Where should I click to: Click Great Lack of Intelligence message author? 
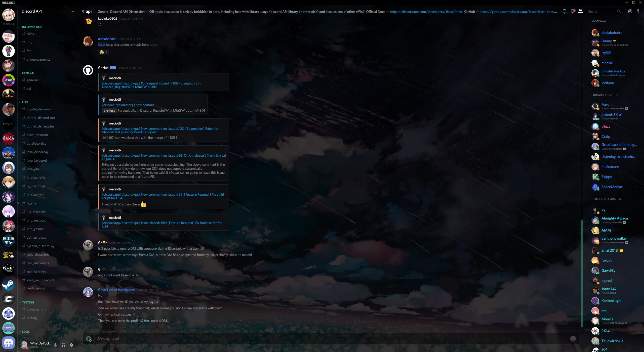click(116, 290)
